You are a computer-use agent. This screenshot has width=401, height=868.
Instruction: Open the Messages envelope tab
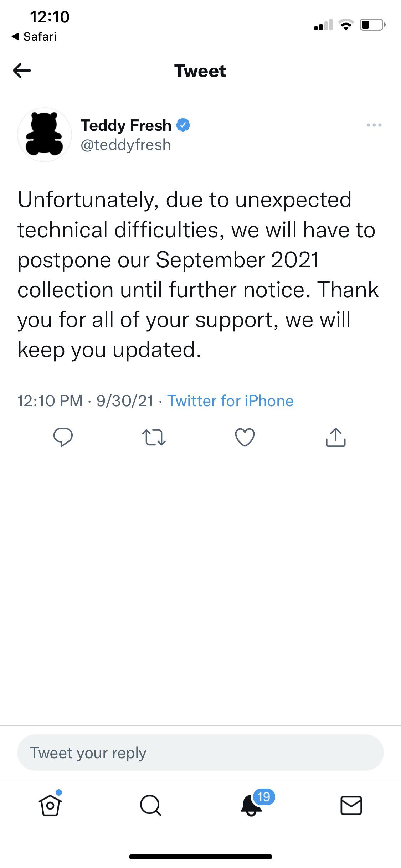(351, 805)
